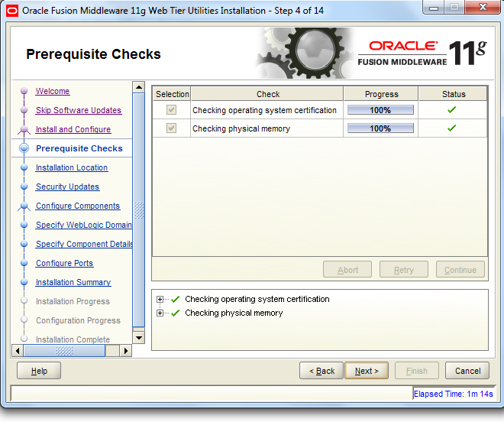Click the Abort button
504x422 pixels.
tap(347, 269)
